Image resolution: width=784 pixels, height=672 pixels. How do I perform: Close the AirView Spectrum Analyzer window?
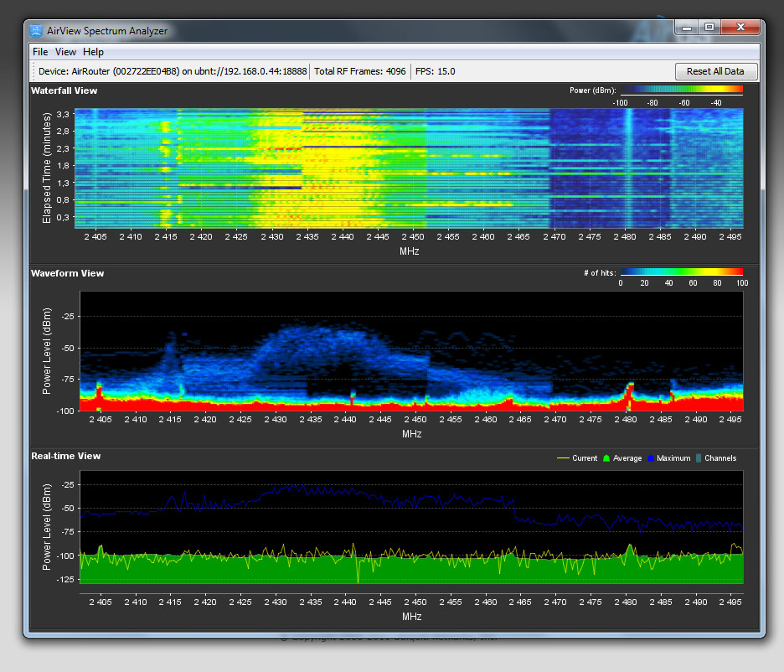[x=740, y=28]
